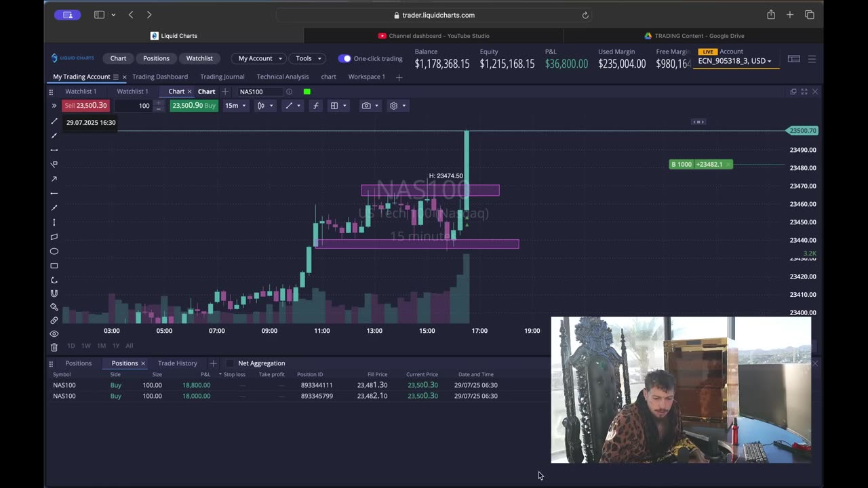
Task: Click the Sell 23,500.30 button
Action: click(x=85, y=106)
